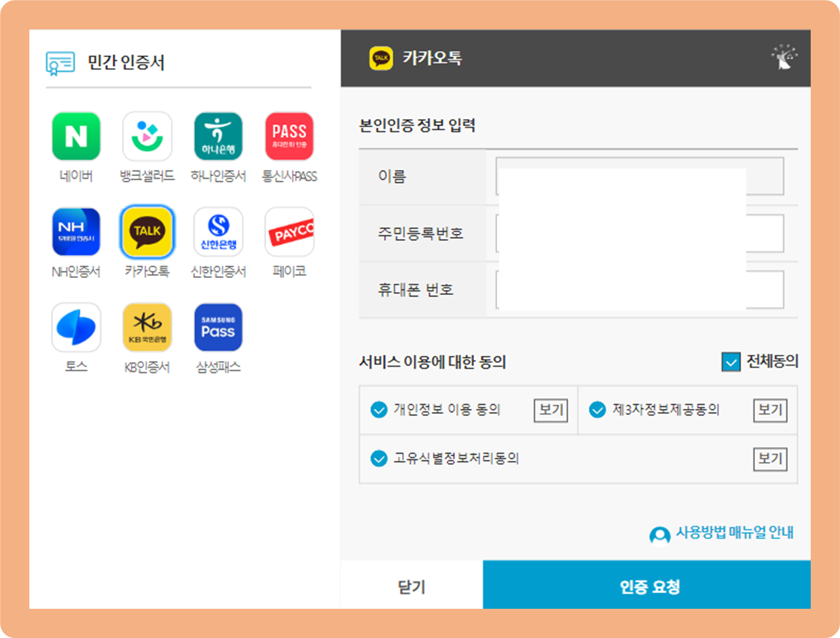
Task: Pick the carrier PASS (통신사PASS) icon
Action: pos(289,137)
